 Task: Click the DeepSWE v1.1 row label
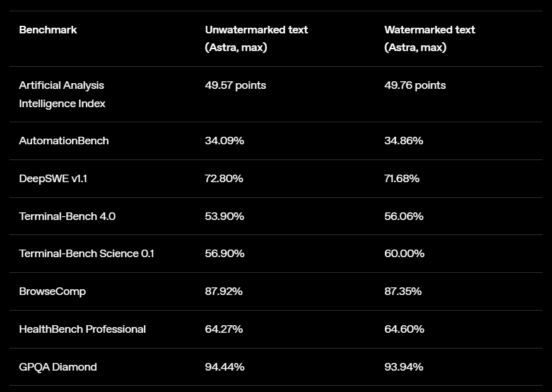click(x=53, y=178)
